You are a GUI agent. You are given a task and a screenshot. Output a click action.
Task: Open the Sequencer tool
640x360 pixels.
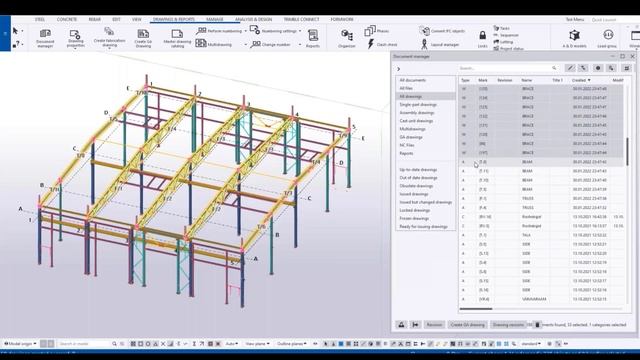[506, 35]
